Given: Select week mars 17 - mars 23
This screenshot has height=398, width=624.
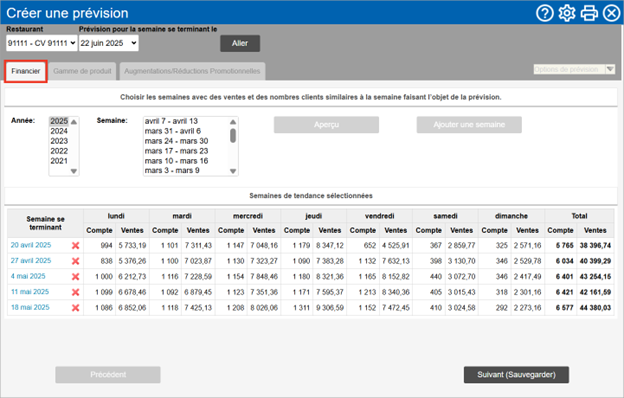Looking at the screenshot, I should (176, 151).
